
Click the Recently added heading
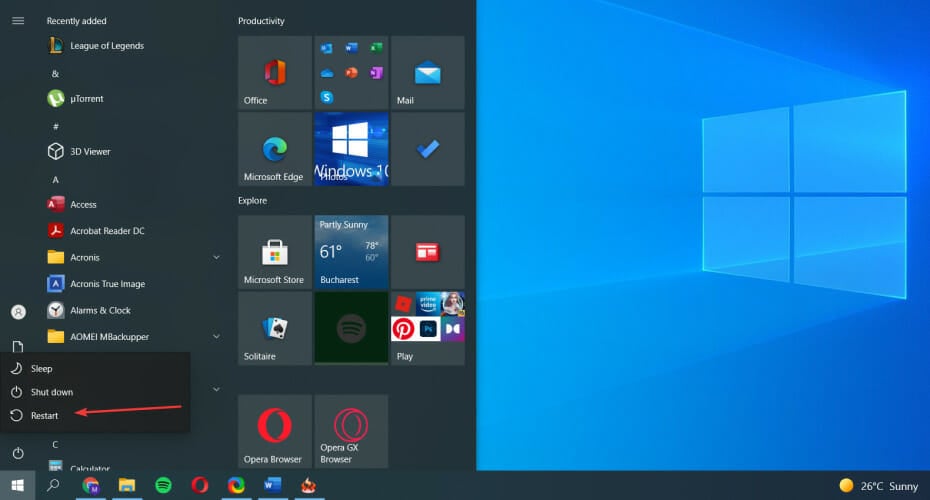77,21
